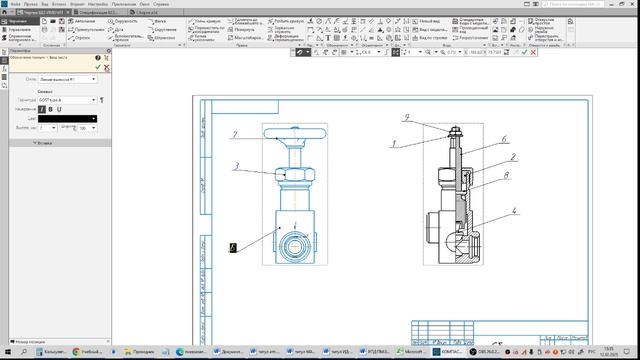Switch to the КОМПАС taskbar button
Image resolution: width=640 pixels, height=360 pixels.
point(448,351)
